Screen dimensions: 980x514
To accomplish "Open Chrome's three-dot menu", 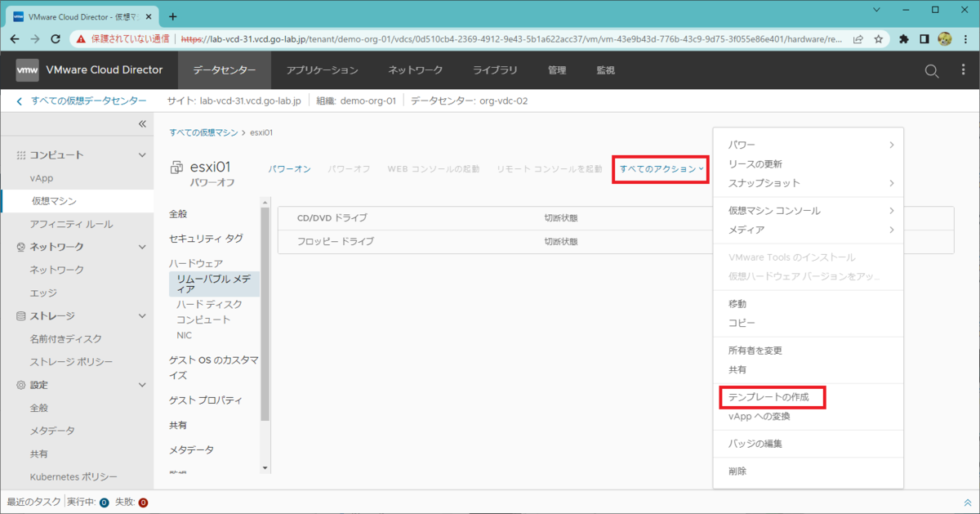I will coord(965,38).
